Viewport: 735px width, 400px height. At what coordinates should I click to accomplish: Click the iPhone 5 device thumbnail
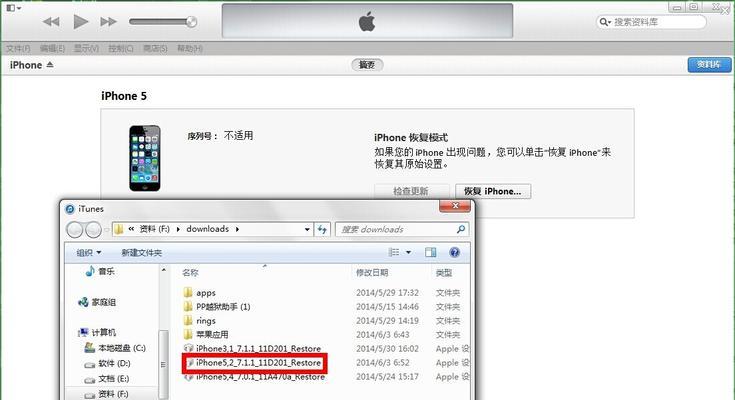pos(145,158)
